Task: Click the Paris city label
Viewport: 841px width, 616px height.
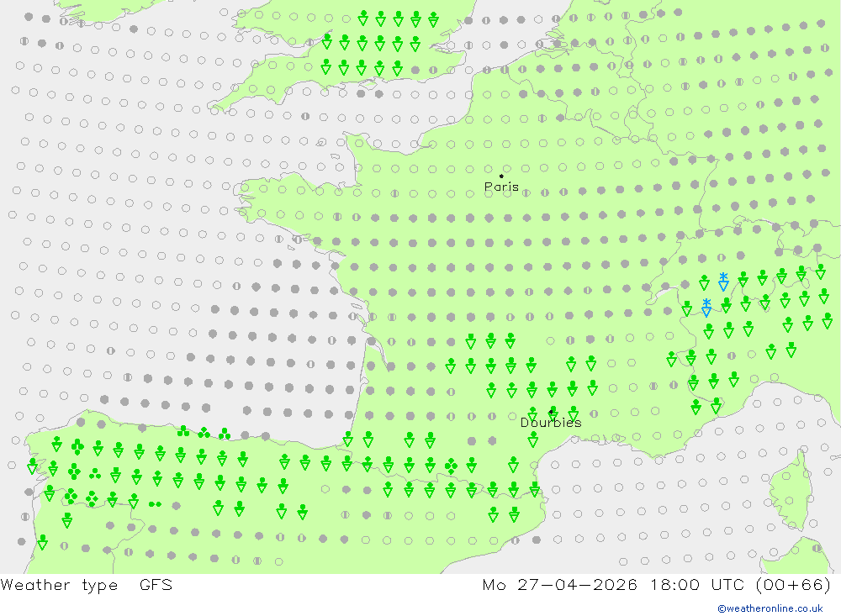Action: pos(501,187)
